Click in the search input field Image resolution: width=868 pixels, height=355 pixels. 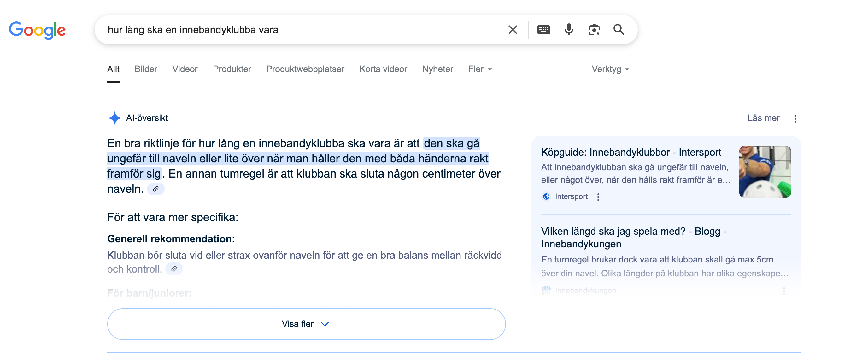(x=303, y=30)
